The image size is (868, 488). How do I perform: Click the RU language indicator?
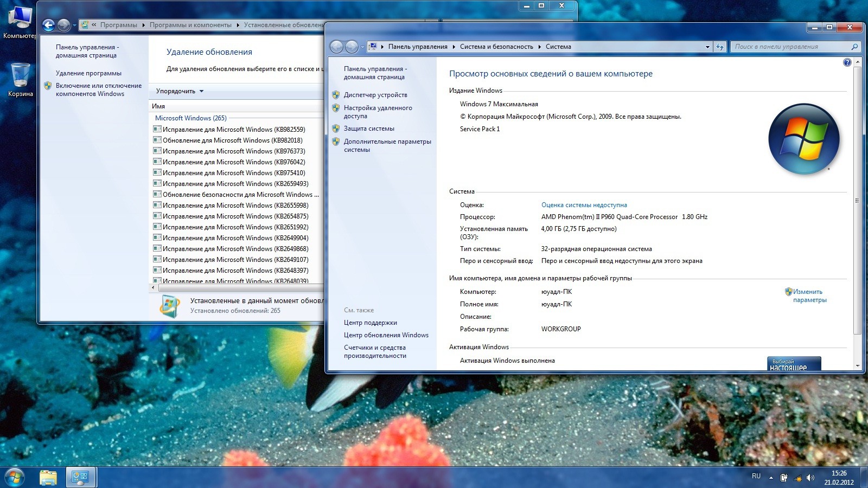click(x=756, y=476)
